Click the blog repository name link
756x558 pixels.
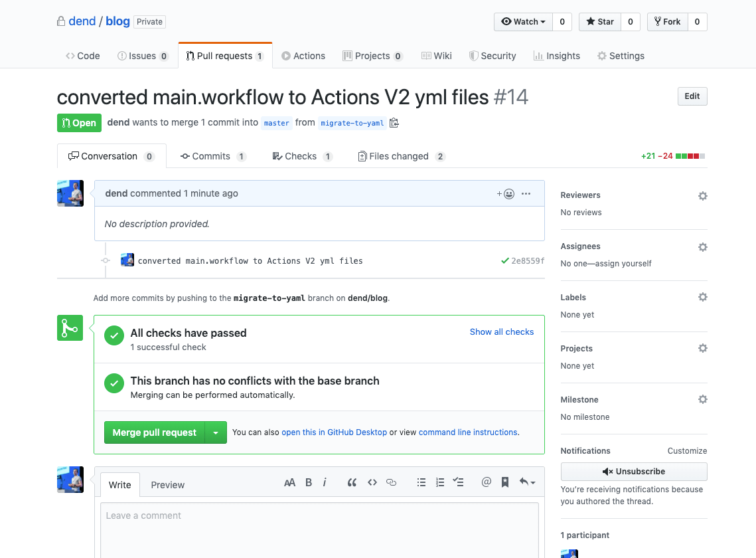[117, 21]
